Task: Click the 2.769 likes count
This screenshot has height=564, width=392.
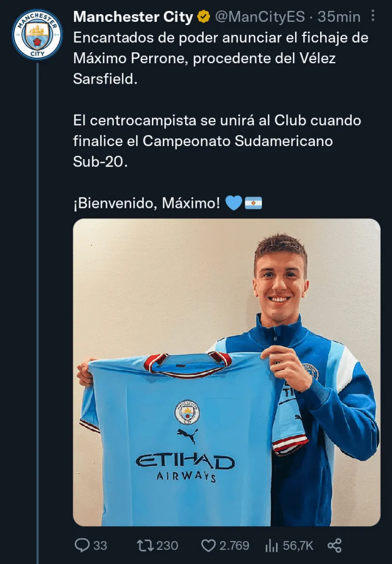Action: pyautogui.click(x=234, y=545)
